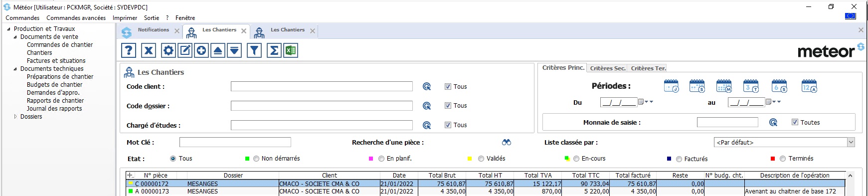Click the binoculars search icon

tap(507, 142)
